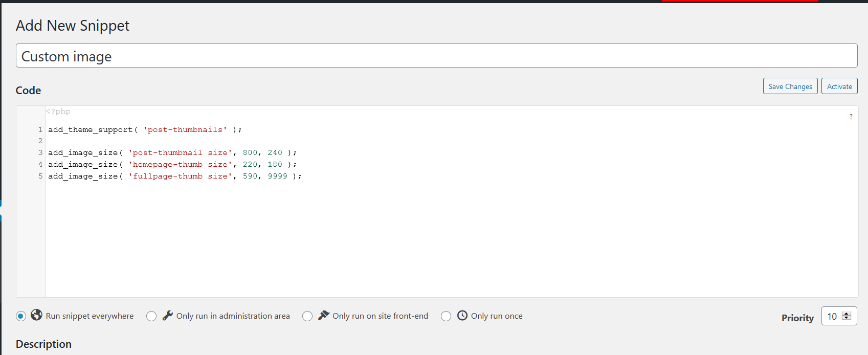The width and height of the screenshot is (868, 355).
Task: Save Changes to the snippet
Action: coord(790,86)
